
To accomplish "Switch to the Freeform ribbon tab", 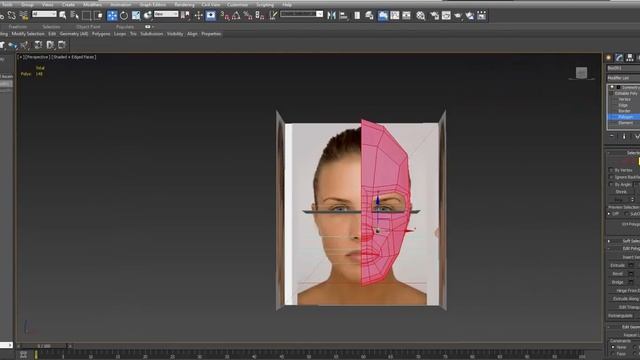I will pyautogui.click(x=18, y=27).
